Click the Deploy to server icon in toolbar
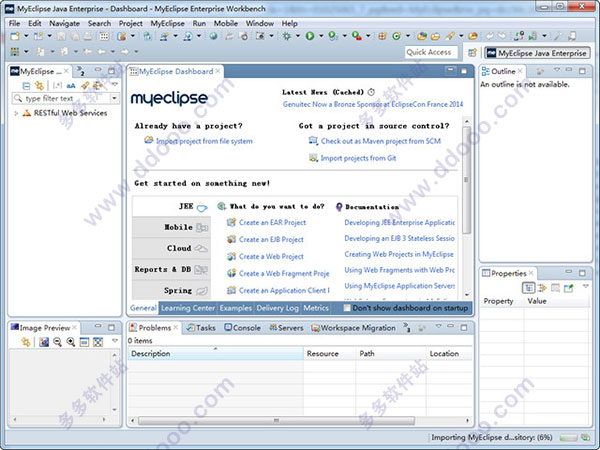The height and width of the screenshot is (450, 600). 147,36
